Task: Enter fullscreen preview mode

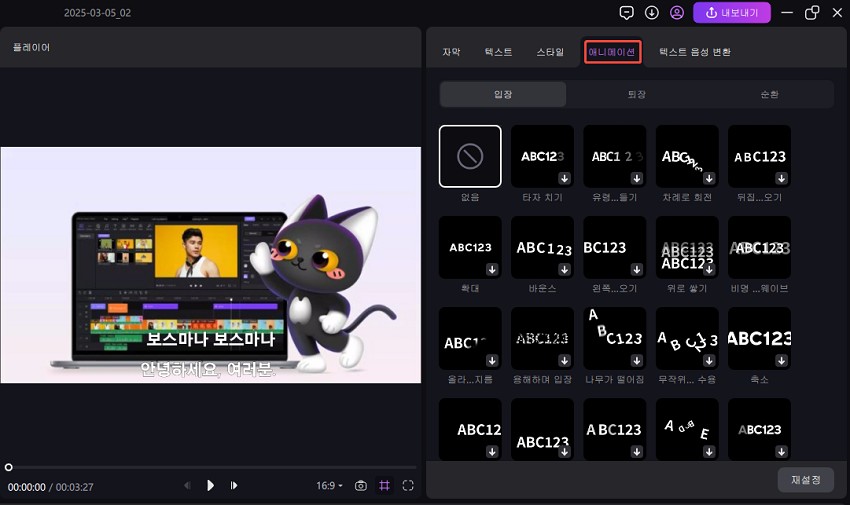Action: tap(408, 485)
